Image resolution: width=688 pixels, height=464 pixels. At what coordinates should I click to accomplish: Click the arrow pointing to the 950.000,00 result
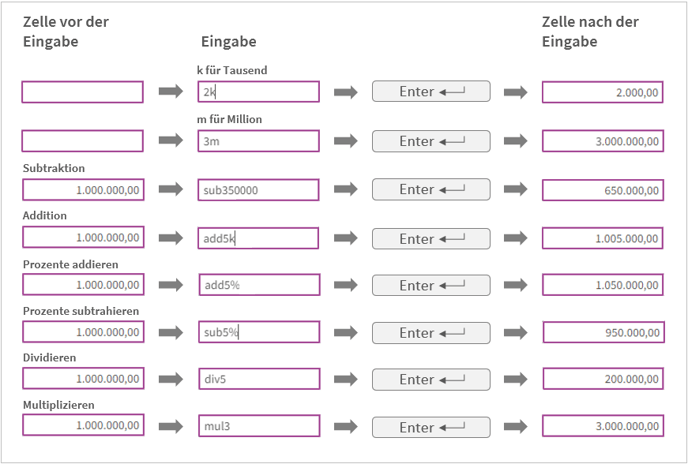(x=515, y=332)
